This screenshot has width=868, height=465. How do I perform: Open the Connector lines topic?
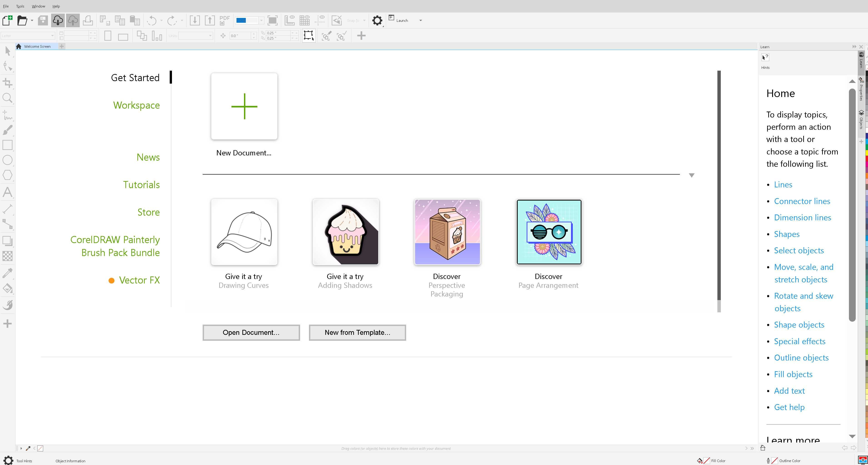coord(802,201)
